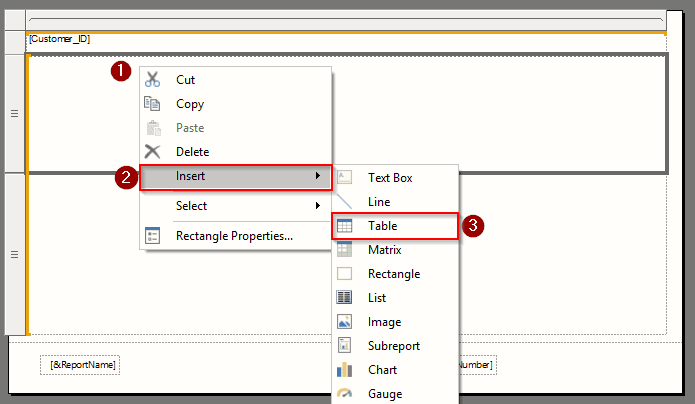Insert a Rectangle from submenu
The image size is (695, 404).
coord(395,274)
